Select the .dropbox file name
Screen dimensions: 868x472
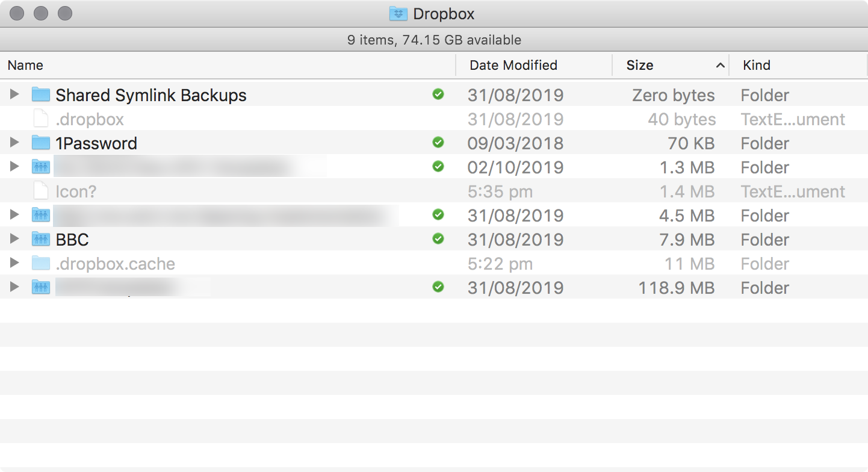pos(90,119)
